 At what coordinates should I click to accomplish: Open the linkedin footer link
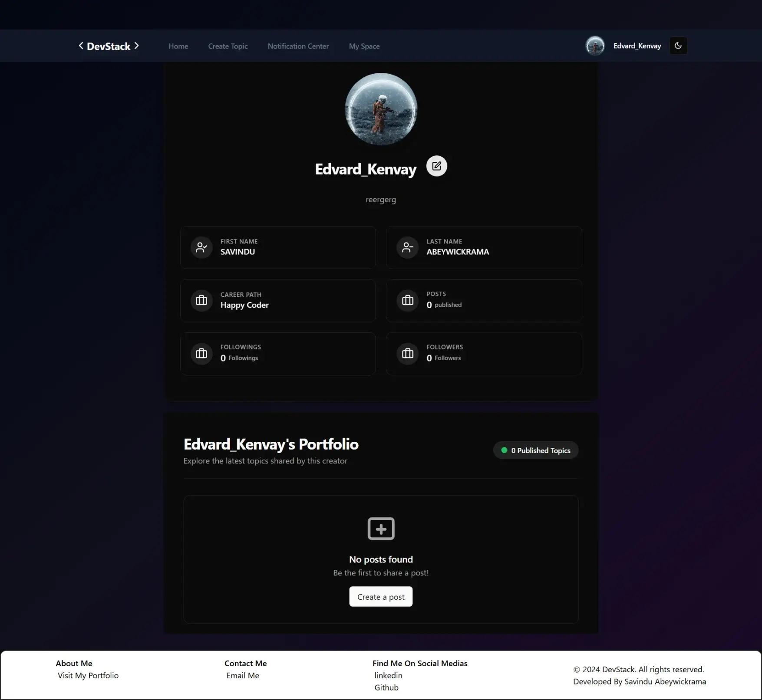388,675
